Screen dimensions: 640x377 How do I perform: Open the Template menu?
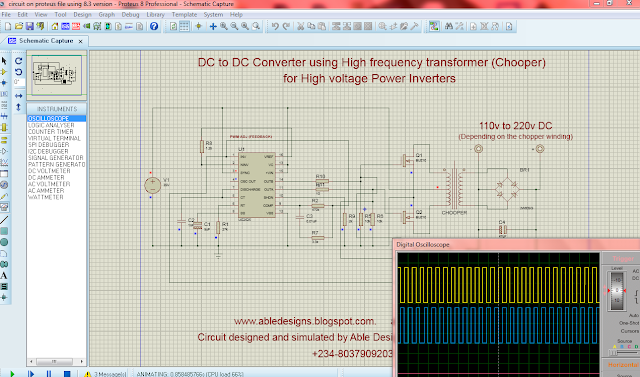(184, 14)
